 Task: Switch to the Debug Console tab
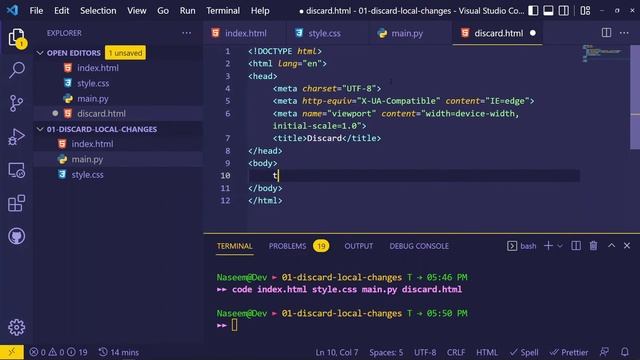click(419, 246)
